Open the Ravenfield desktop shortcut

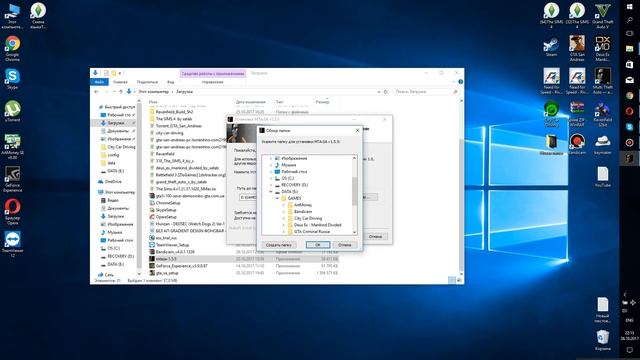tap(603, 113)
